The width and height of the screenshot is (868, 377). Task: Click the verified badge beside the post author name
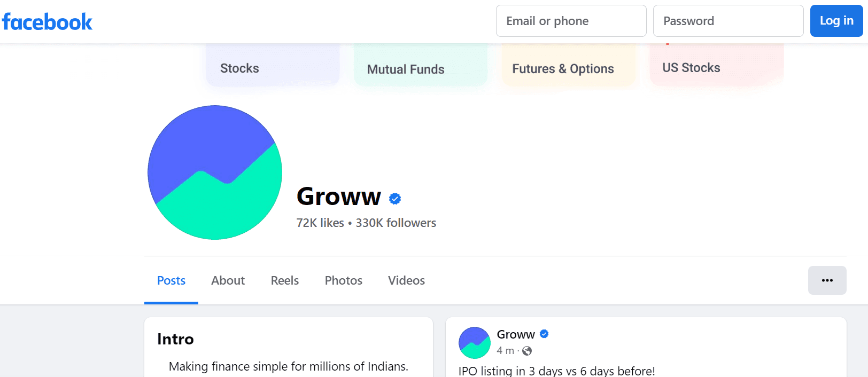coord(544,334)
